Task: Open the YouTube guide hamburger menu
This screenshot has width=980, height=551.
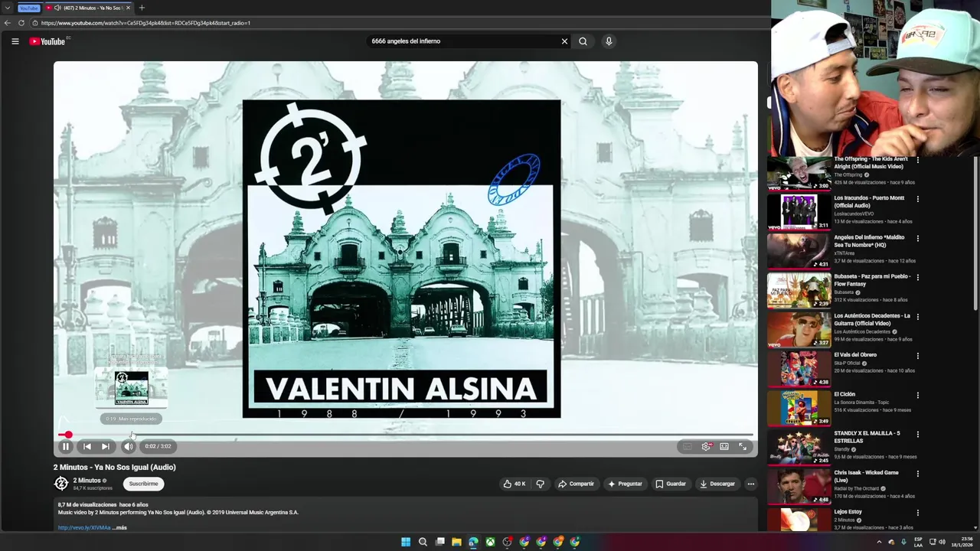Action: tap(15, 41)
